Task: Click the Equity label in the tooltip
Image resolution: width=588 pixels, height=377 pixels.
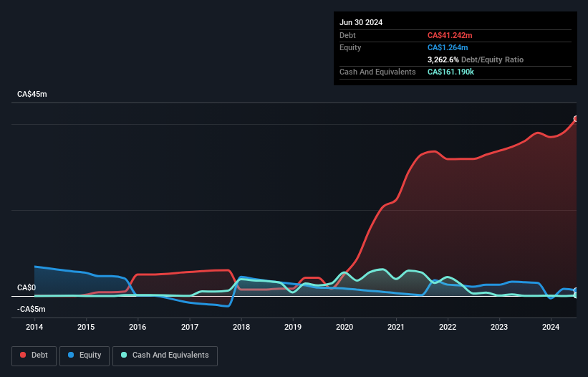Action: pos(350,47)
